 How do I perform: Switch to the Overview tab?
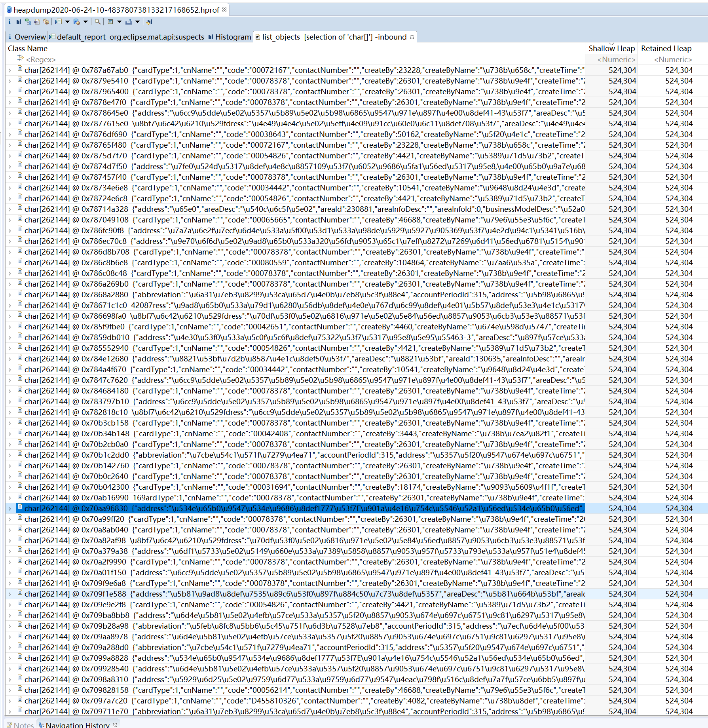(x=27, y=37)
